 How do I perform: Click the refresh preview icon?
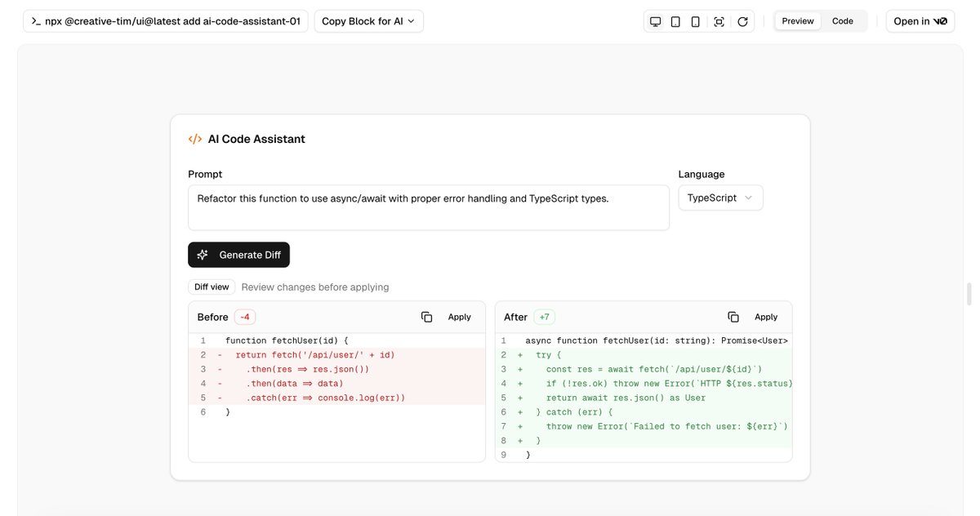click(742, 21)
